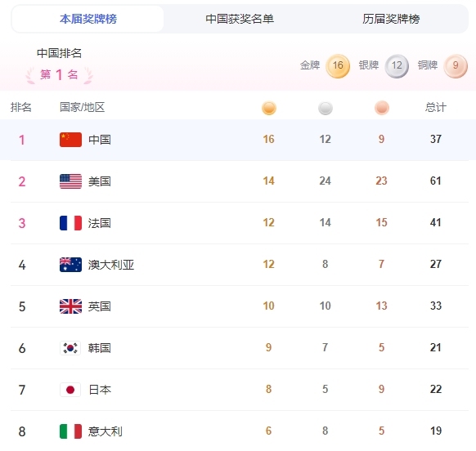Image resolution: width=476 pixels, height=451 pixels.
Task: Click the 第1名 ranking laurel badge
Action: point(59,74)
